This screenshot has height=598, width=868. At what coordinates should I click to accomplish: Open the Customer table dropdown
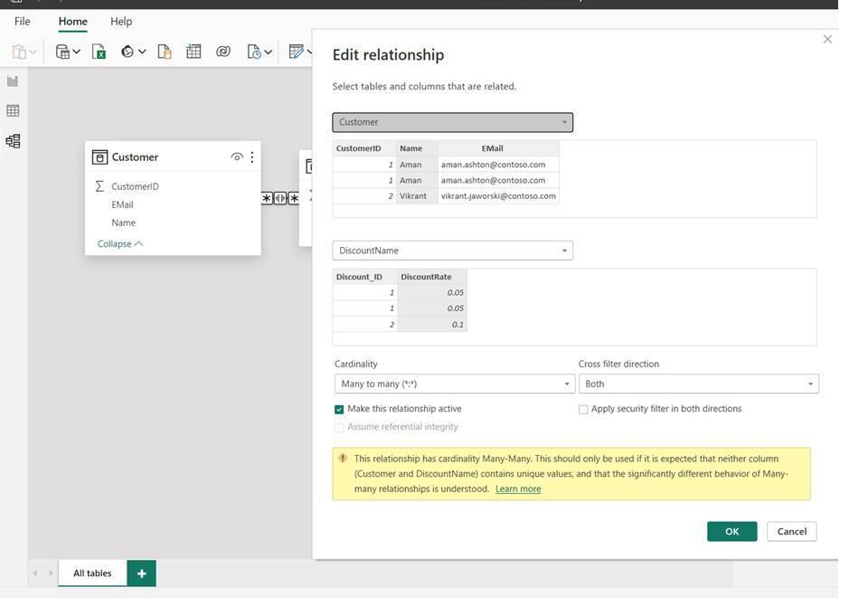[453, 122]
